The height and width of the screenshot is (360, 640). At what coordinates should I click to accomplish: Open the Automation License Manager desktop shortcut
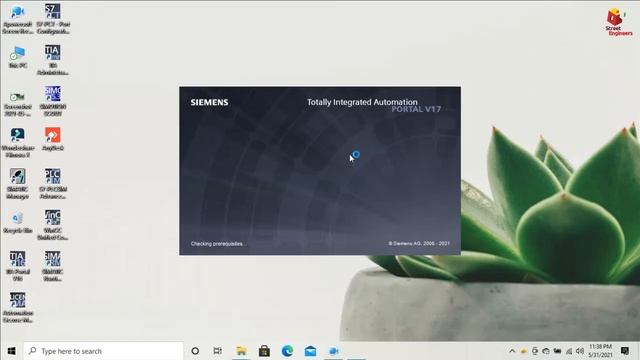(18, 308)
